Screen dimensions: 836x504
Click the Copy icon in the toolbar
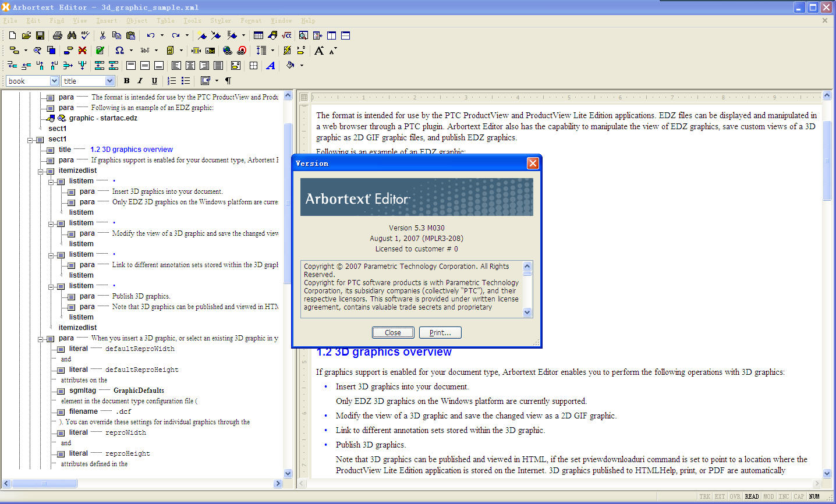pyautogui.click(x=116, y=36)
